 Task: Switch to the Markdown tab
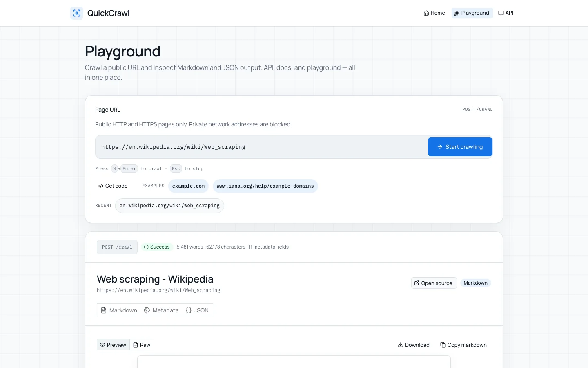[119, 310]
